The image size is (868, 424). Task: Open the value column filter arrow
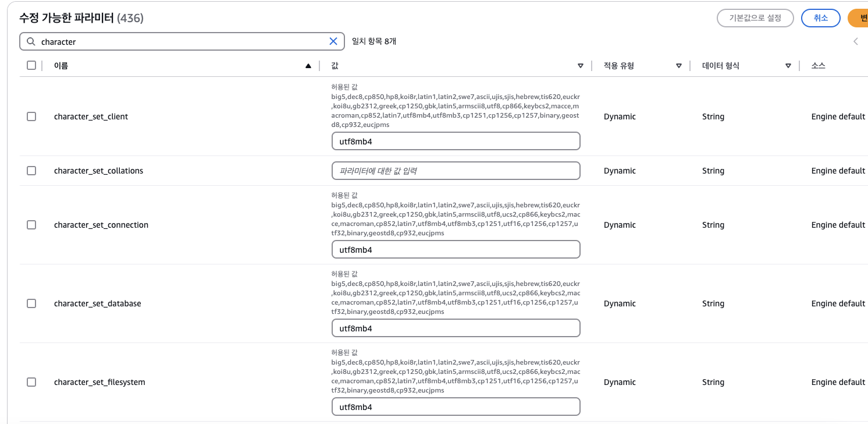tap(580, 66)
